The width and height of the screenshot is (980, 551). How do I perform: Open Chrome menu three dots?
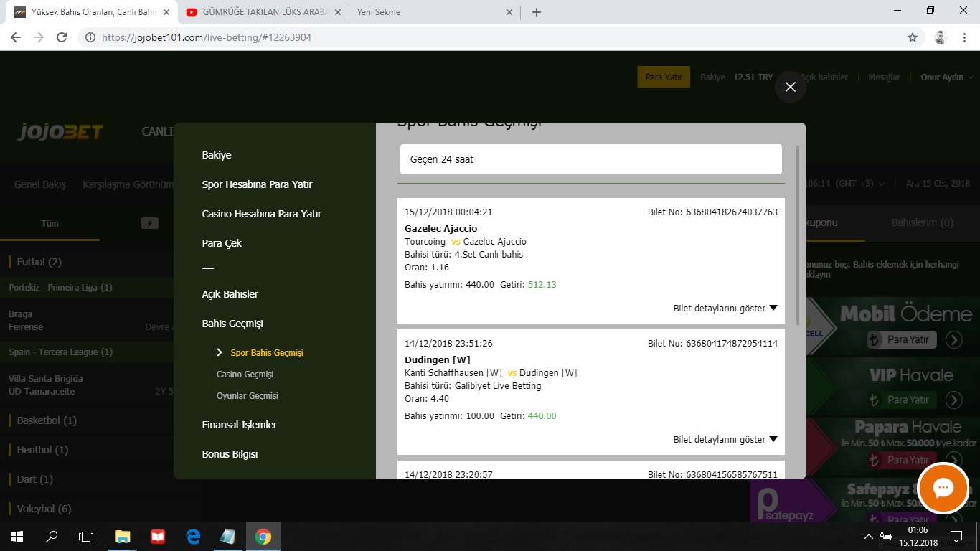[964, 37]
